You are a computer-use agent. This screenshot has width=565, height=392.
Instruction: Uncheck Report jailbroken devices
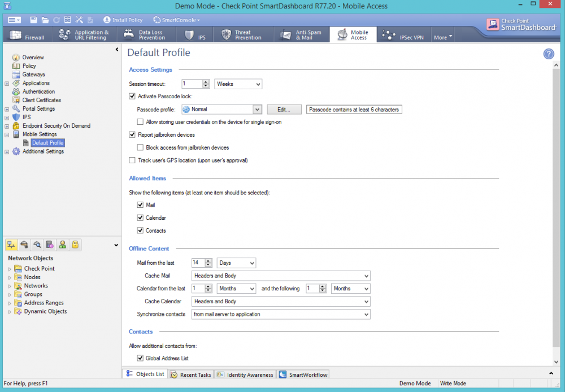coord(132,135)
